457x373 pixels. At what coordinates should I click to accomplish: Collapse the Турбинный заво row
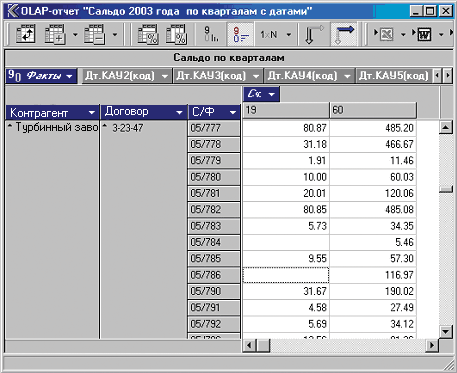[x=10, y=126]
